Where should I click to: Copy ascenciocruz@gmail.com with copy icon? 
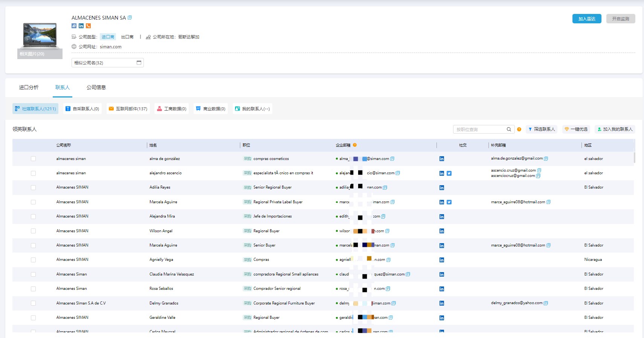point(538,176)
